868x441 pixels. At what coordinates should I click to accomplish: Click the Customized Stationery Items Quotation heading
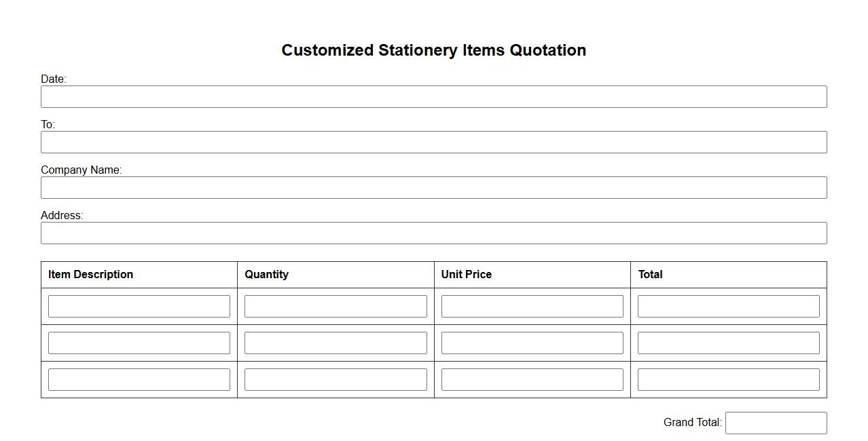(434, 50)
